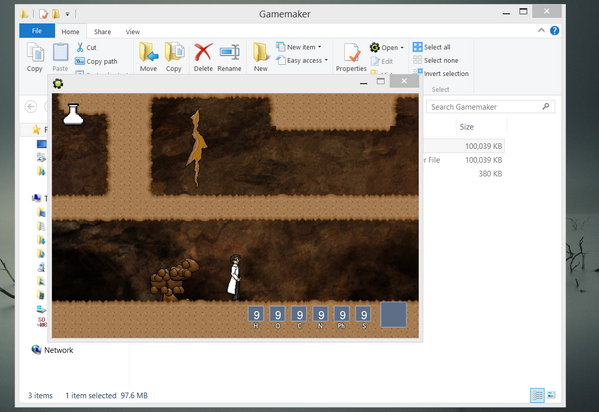The height and width of the screenshot is (412, 599).
Task: Minimize the game window
Action: (x=363, y=82)
